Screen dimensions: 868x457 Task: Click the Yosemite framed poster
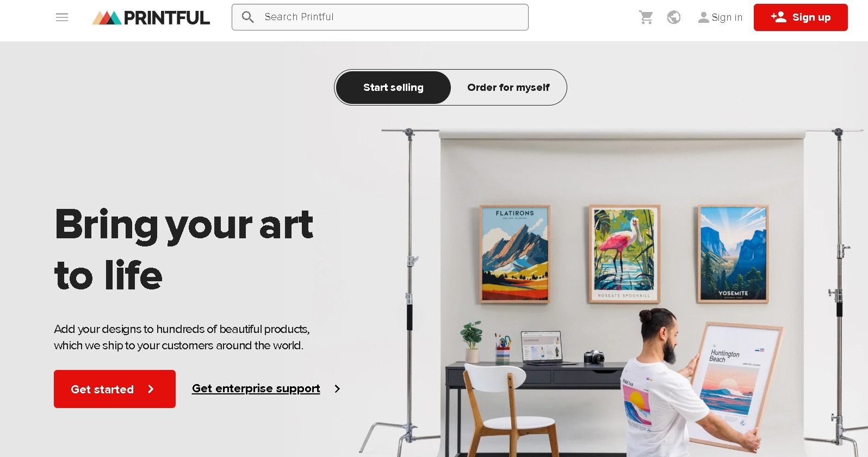pos(733,254)
